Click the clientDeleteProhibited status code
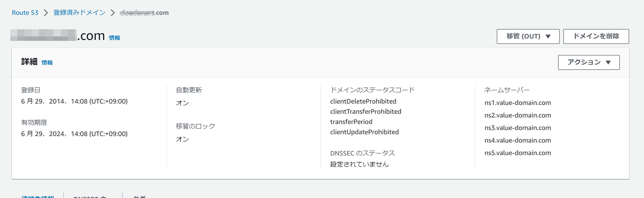Screen dimensions: 644x198 363,101
